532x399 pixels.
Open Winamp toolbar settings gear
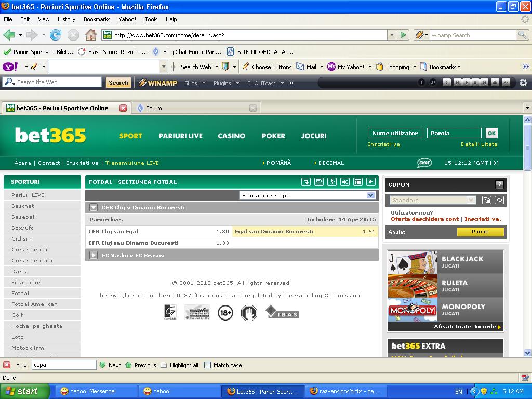pos(523,83)
